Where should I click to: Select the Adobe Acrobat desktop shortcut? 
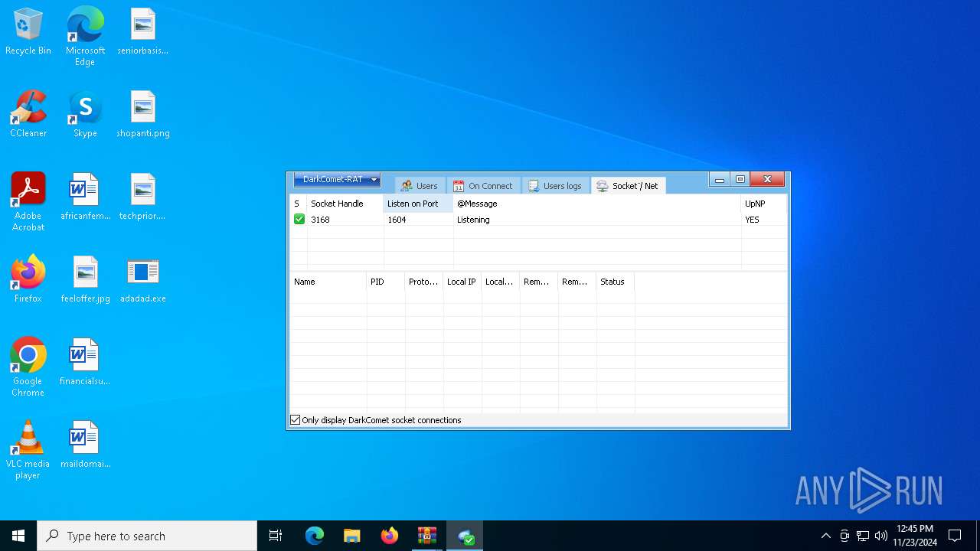[28, 202]
